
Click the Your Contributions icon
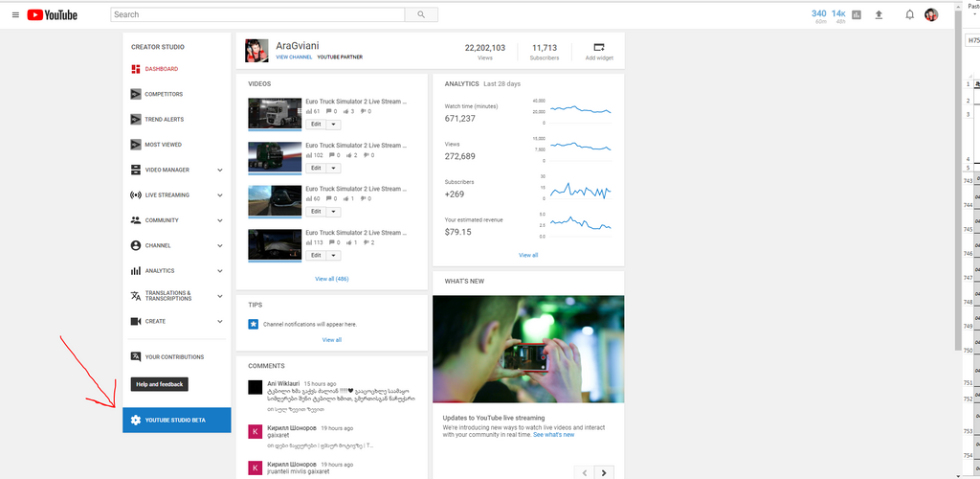[x=136, y=356]
